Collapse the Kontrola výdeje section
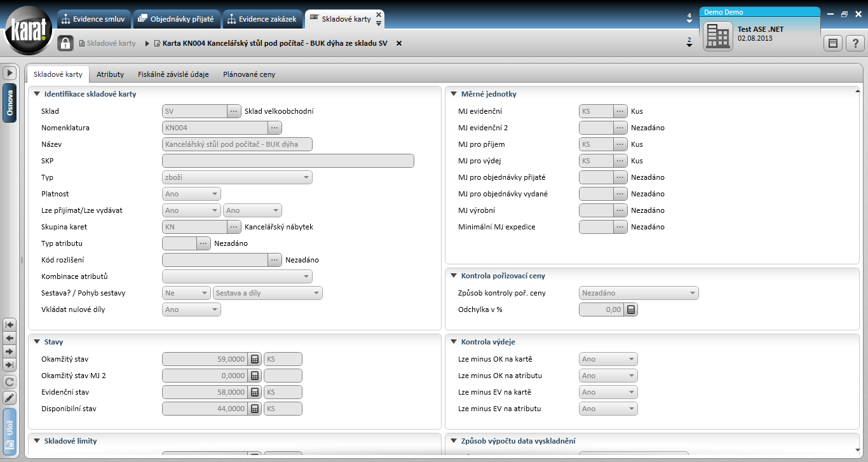The image size is (868, 462). coord(454,342)
